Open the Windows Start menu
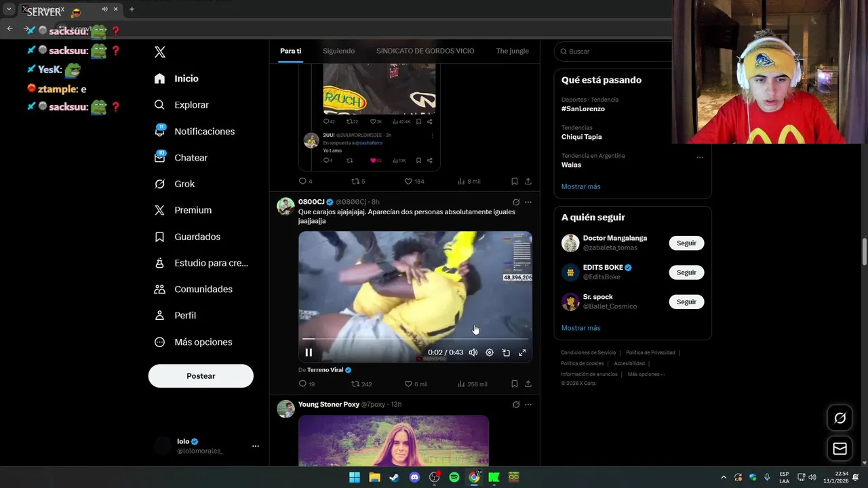The width and height of the screenshot is (868, 488). tap(354, 477)
